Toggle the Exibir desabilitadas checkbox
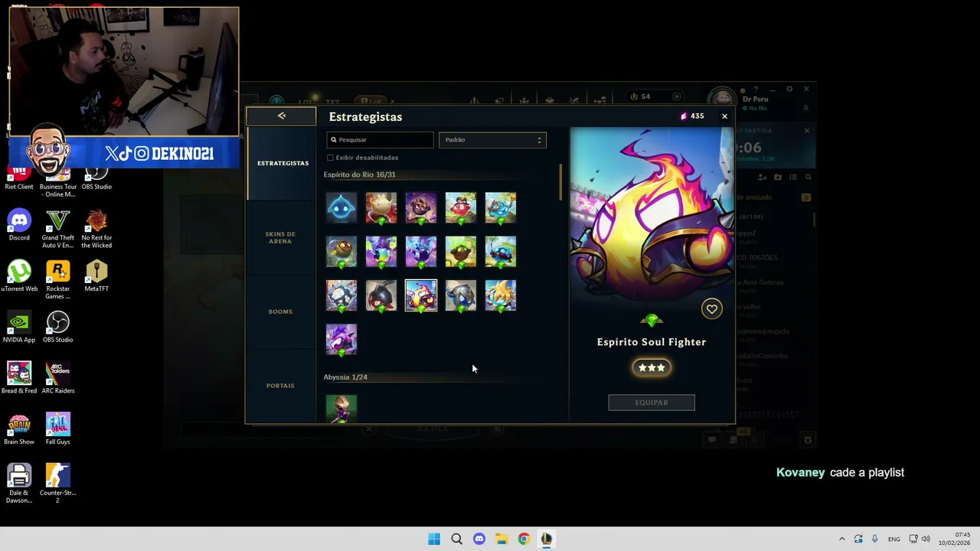 pos(330,158)
